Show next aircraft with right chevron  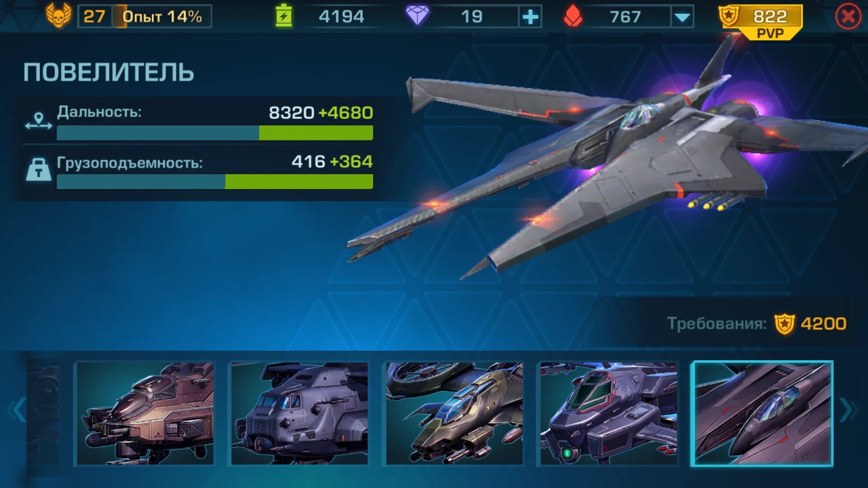tap(849, 410)
